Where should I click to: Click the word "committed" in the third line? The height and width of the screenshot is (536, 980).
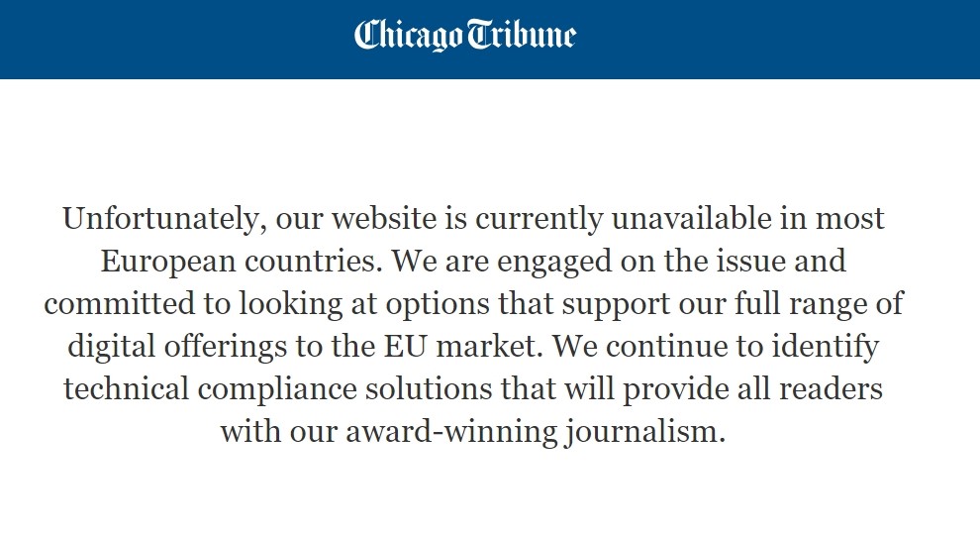(120, 304)
